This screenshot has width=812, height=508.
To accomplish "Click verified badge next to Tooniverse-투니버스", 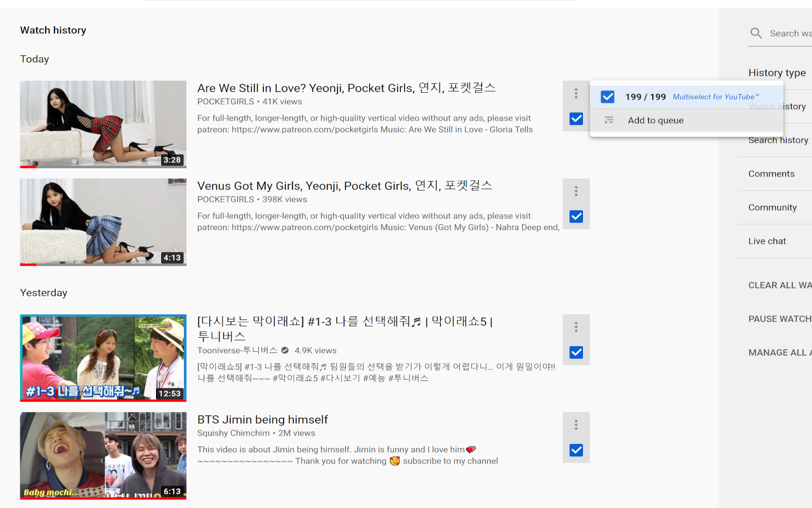I will pyautogui.click(x=285, y=351).
